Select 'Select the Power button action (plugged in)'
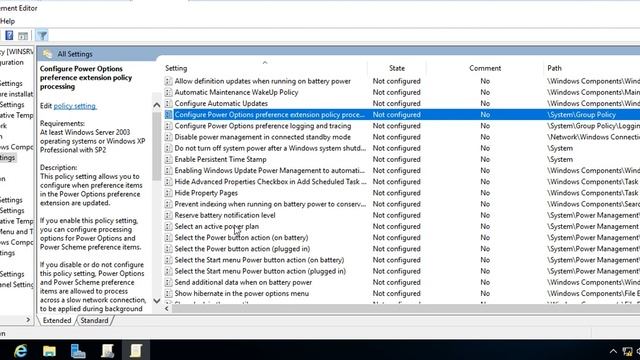 click(x=242, y=249)
